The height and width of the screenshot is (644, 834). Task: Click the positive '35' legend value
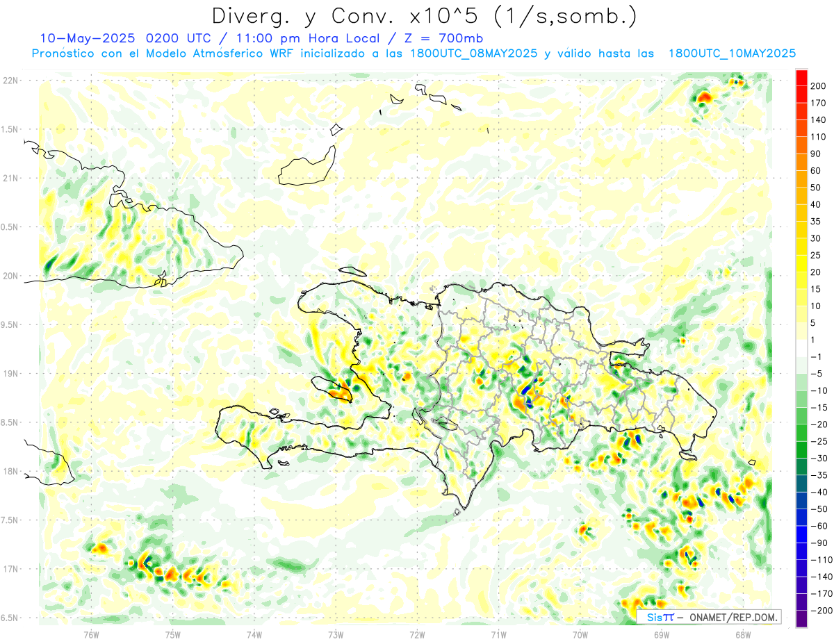816,222
